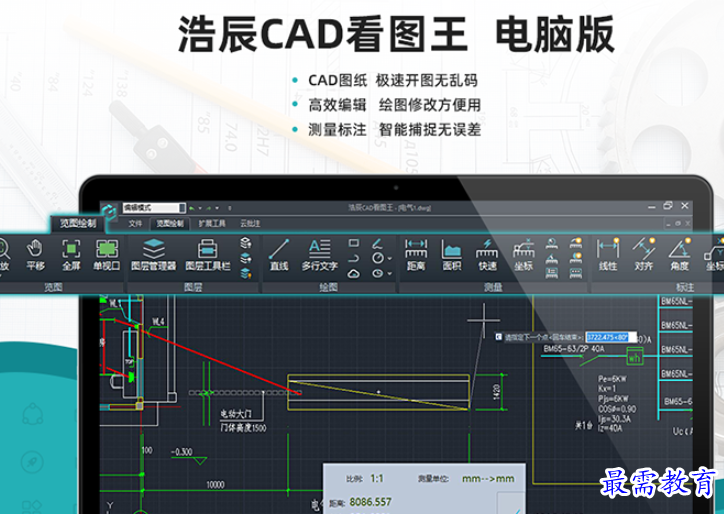Select the ellipse drawing tool
This screenshot has width=724, height=514.
(x=378, y=273)
